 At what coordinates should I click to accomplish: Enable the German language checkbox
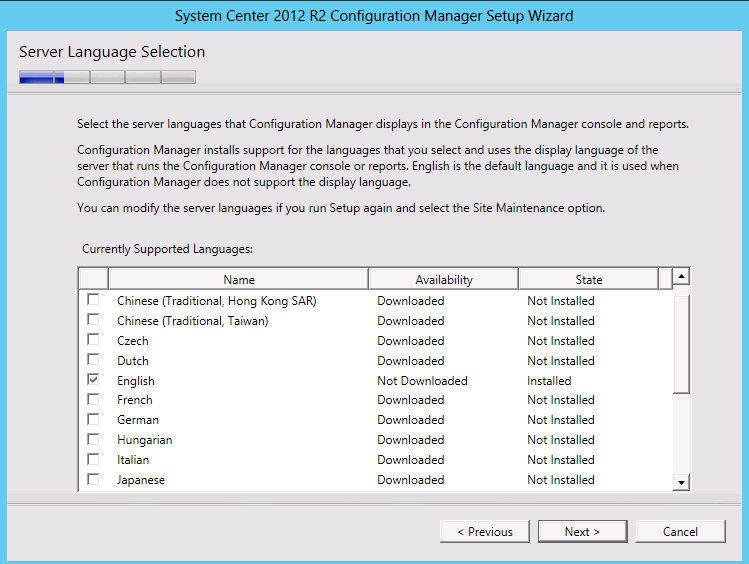point(93,419)
